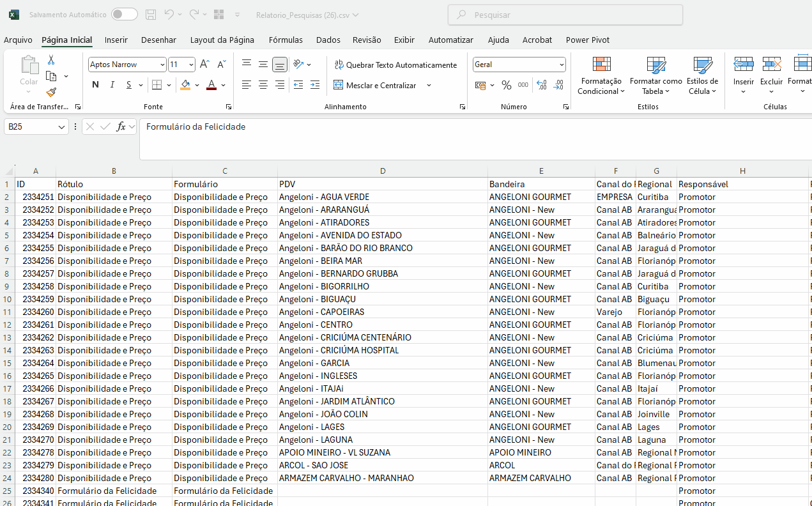The image size is (812, 506).
Task: Click the Format Painter brush icon
Action: pos(51,92)
